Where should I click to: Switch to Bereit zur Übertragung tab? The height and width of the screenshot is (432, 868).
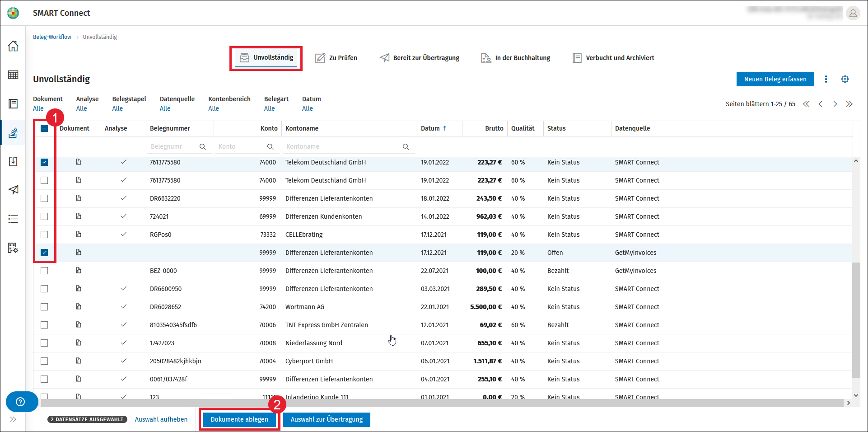click(420, 58)
